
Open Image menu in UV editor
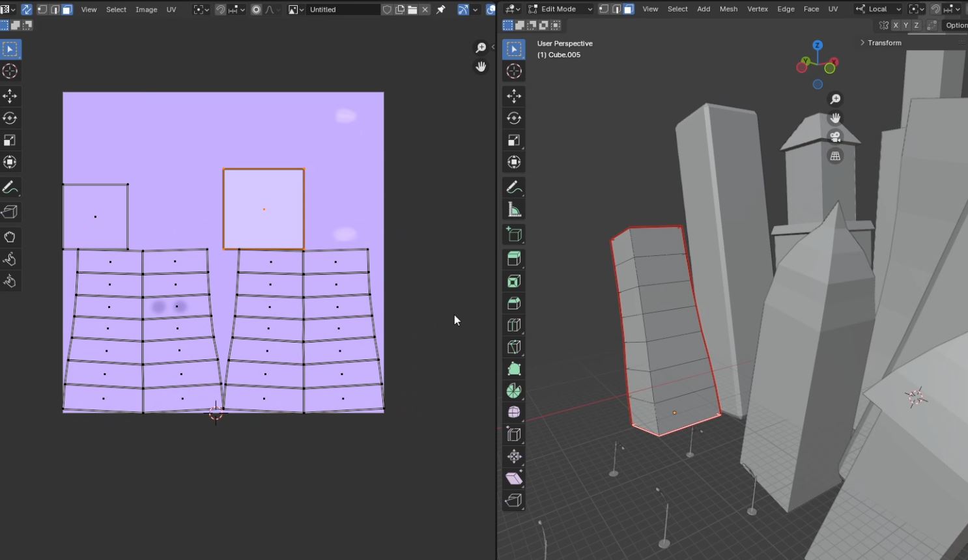point(146,10)
